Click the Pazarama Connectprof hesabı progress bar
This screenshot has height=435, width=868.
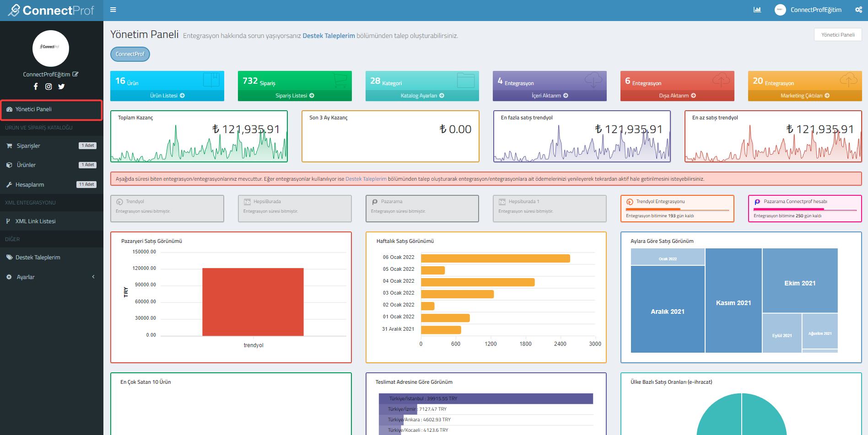[x=805, y=210]
